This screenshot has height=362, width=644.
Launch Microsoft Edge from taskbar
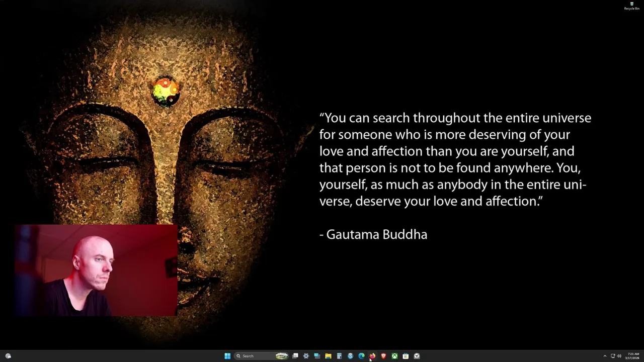(361, 356)
